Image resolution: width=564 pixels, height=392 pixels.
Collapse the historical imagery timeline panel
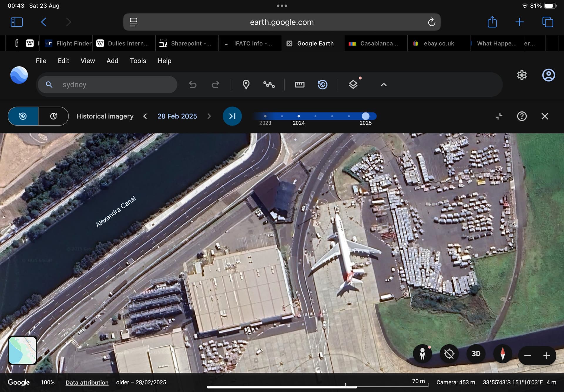499,116
